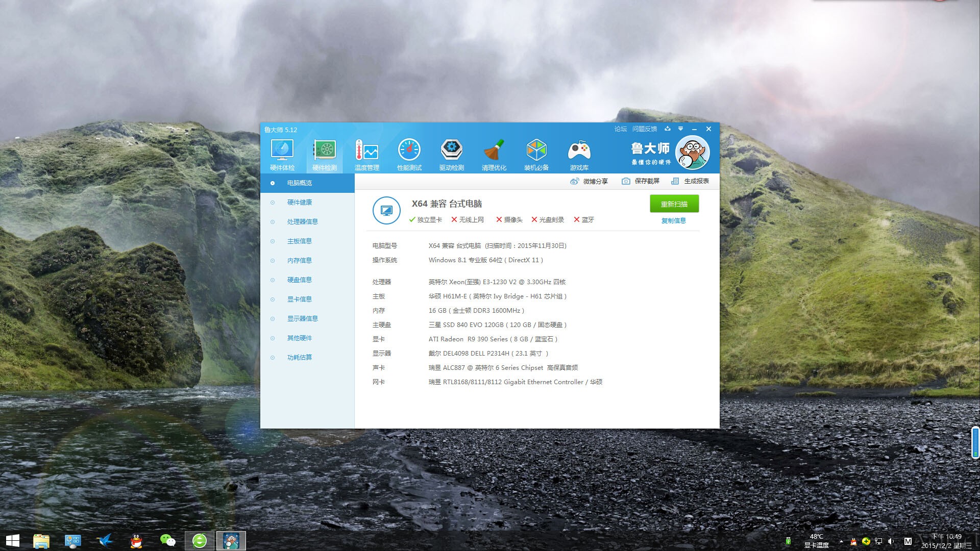Click the Master Lu taskbar button
The height and width of the screenshot is (551, 980).
click(231, 541)
